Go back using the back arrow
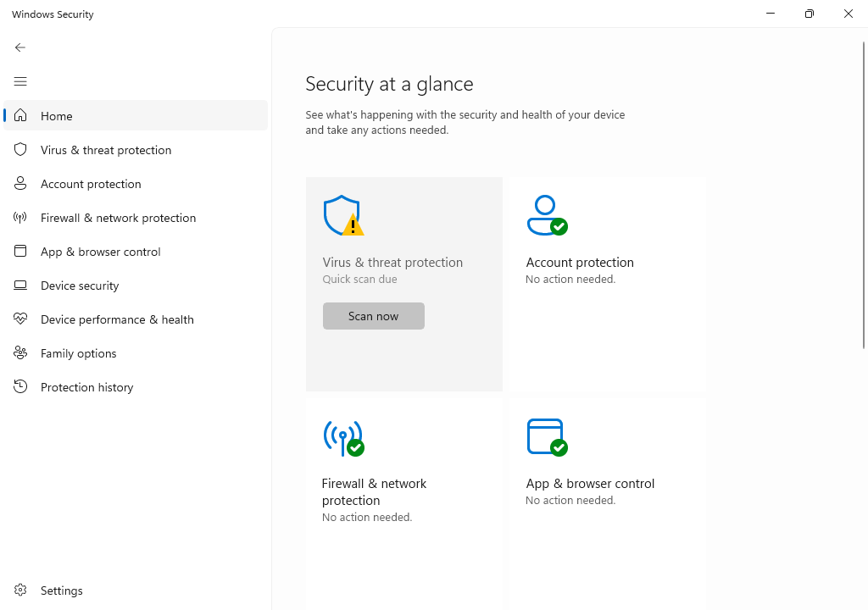The image size is (868, 610). tap(20, 47)
